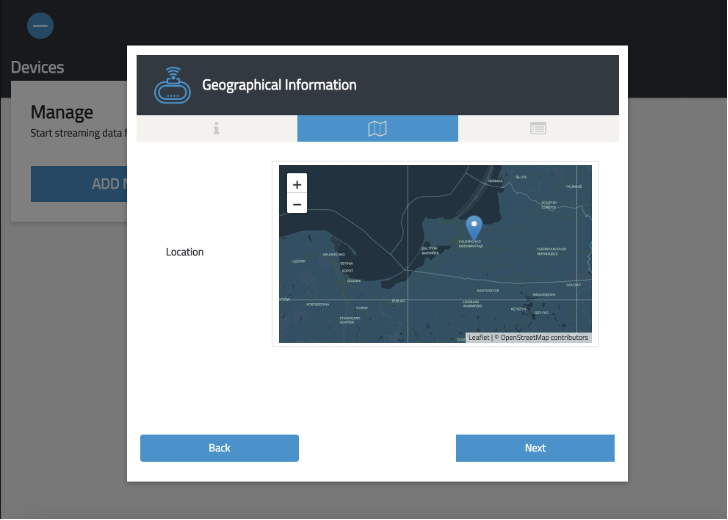
Task: Open the Leaflet attribution link
Action: (x=479, y=338)
